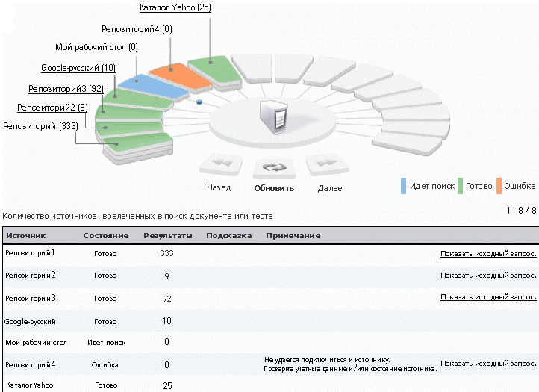Click the Назад double-arrow back icon
Screen dimensions: 539x392
pos(222,164)
